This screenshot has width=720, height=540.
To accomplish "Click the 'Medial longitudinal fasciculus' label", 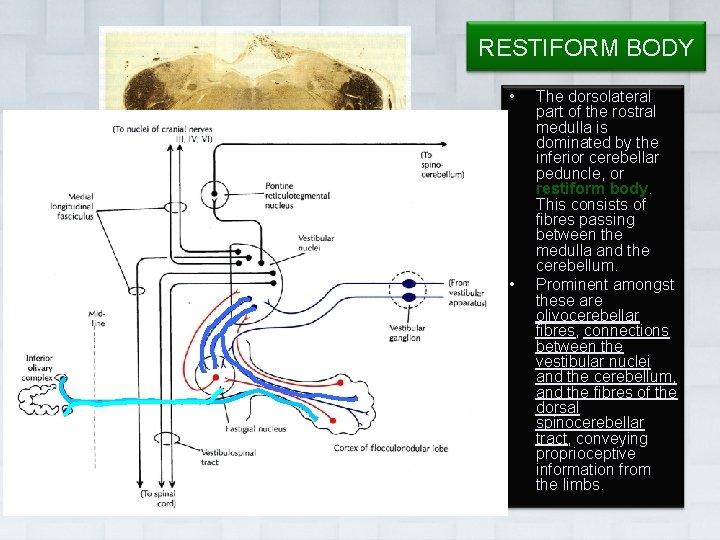I will pyautogui.click(x=72, y=206).
